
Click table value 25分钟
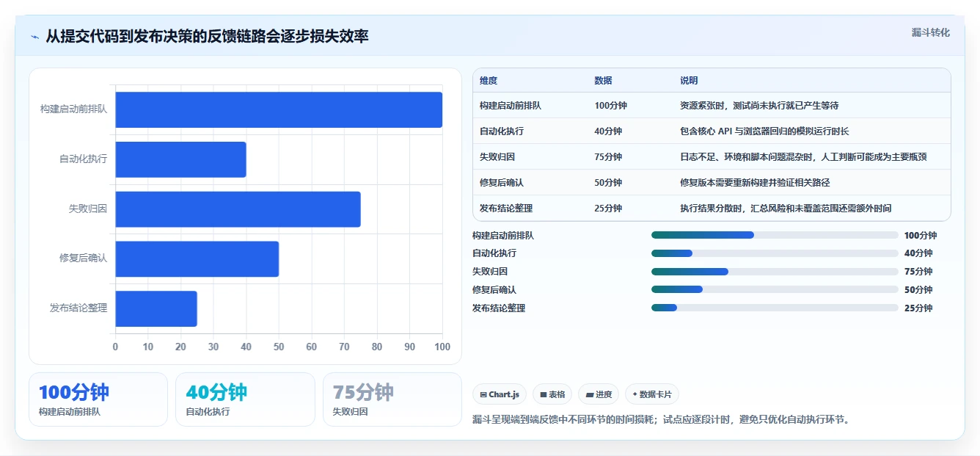pos(608,209)
